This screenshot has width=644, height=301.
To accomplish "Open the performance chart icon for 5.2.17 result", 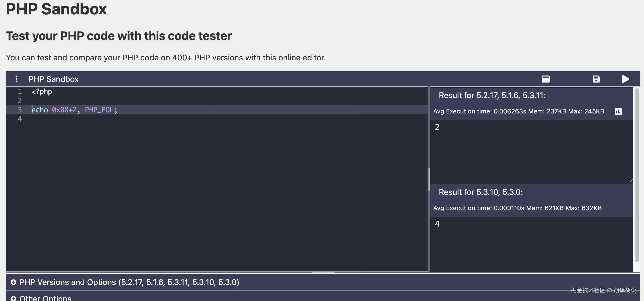I will (618, 111).
